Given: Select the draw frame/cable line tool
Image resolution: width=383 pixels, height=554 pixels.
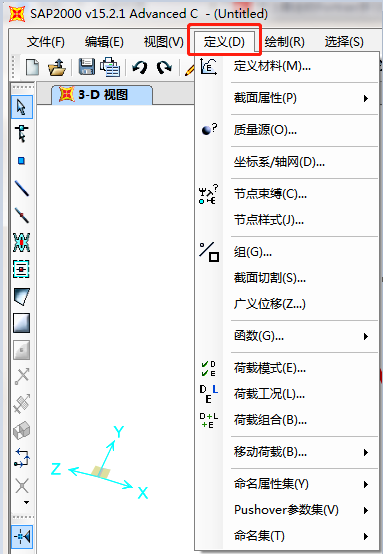Looking at the screenshot, I should 22,188.
